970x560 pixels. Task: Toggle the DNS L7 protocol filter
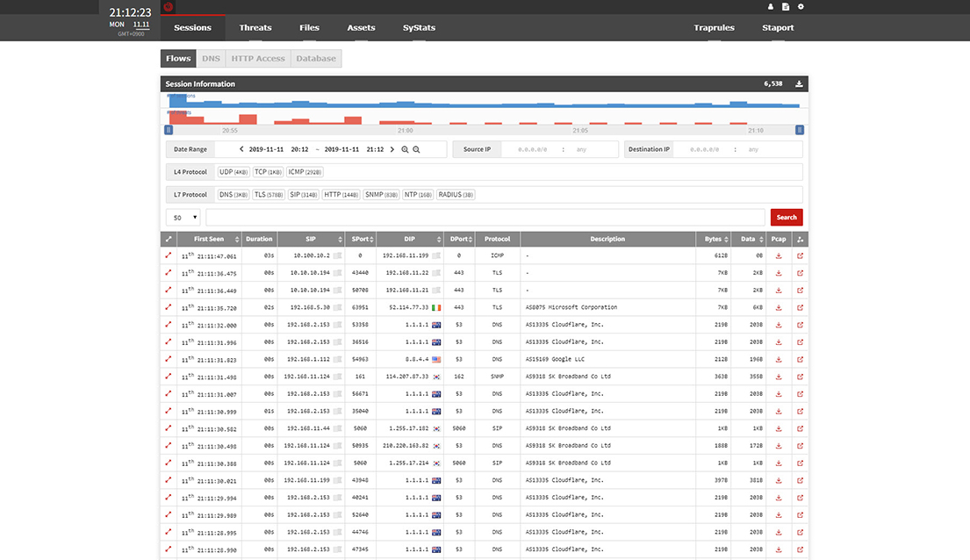(x=234, y=194)
